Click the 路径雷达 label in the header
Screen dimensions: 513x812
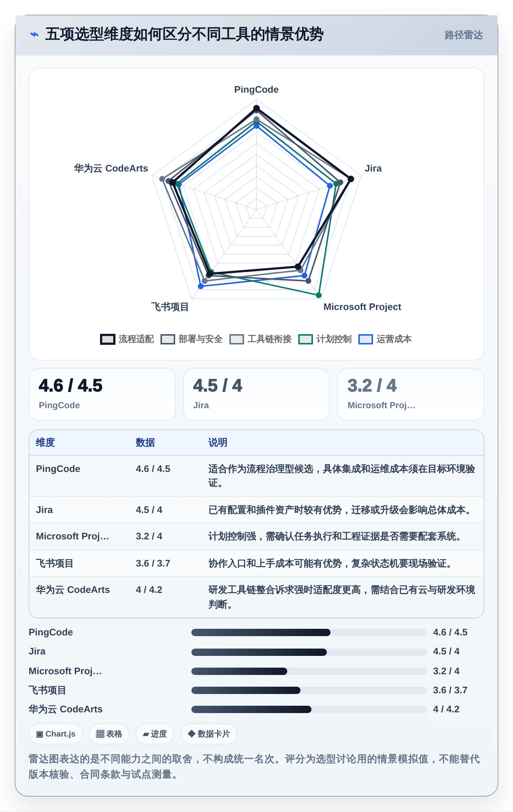[x=464, y=35]
